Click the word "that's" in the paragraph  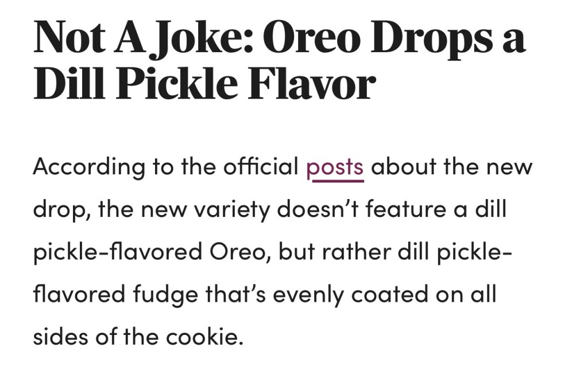click(x=230, y=295)
